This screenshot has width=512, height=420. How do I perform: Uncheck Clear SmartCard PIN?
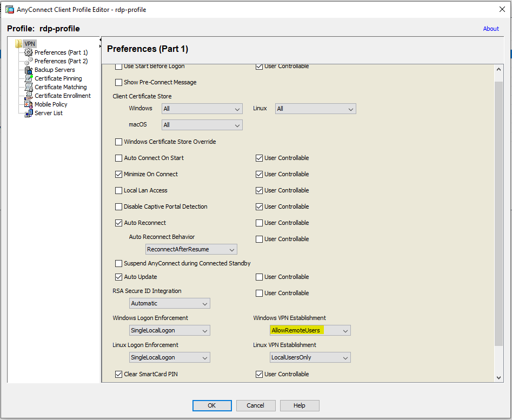pos(118,374)
